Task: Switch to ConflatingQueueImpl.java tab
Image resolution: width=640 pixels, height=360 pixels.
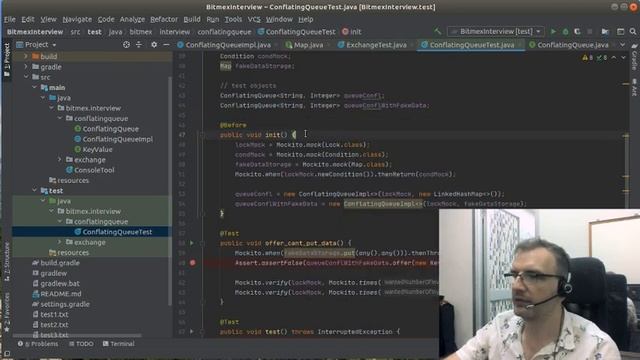Action: pyautogui.click(x=224, y=45)
